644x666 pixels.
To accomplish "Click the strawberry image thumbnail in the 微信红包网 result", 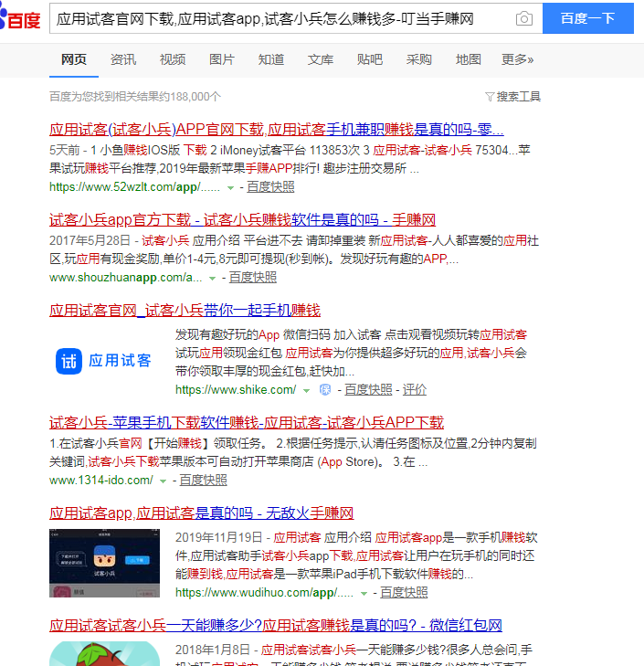I will point(104,653).
